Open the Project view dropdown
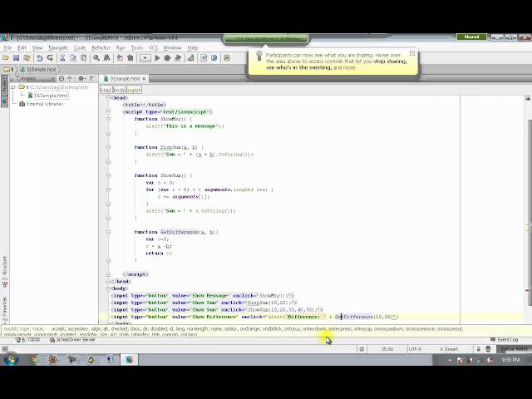This screenshot has height=399, width=532. pos(35,78)
